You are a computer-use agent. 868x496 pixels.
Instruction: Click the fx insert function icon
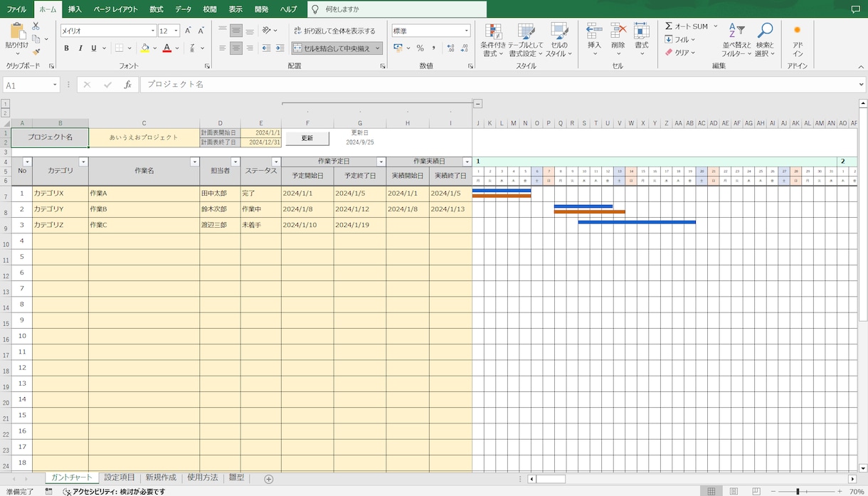click(128, 85)
